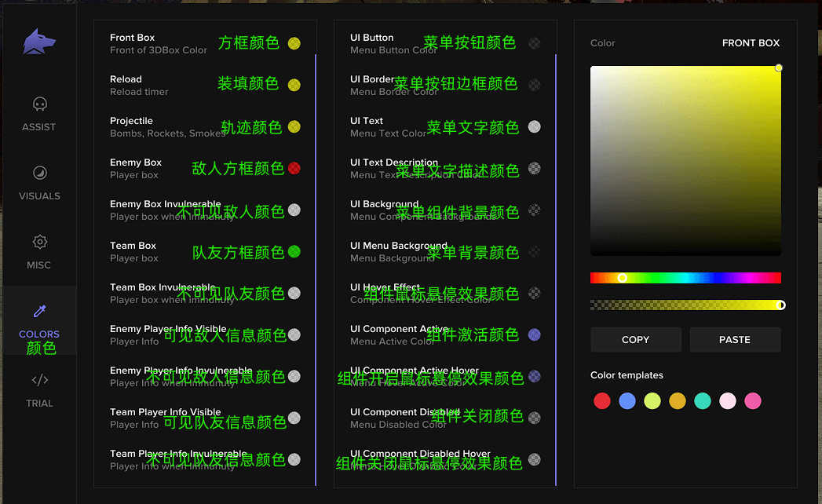Click the rainbow hue slider bar

pos(685,278)
